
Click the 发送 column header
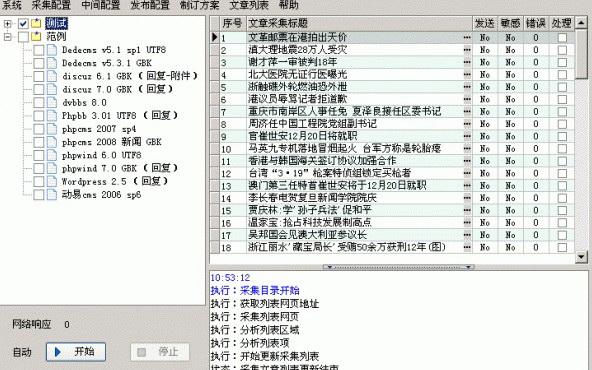[485, 23]
